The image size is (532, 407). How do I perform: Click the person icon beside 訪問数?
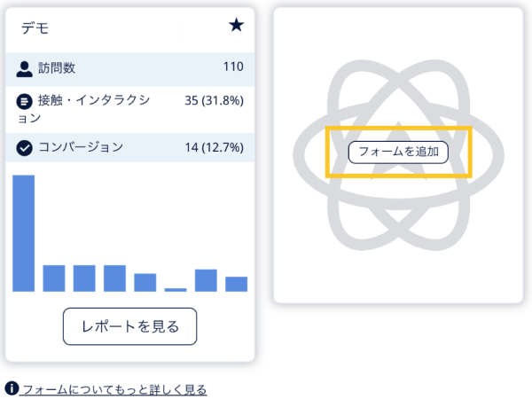click(25, 69)
